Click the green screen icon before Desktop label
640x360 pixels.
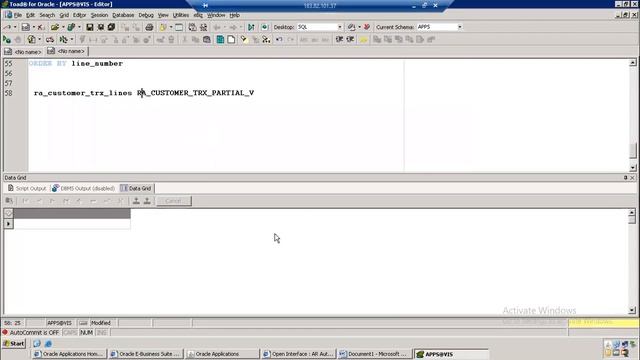(x=264, y=27)
